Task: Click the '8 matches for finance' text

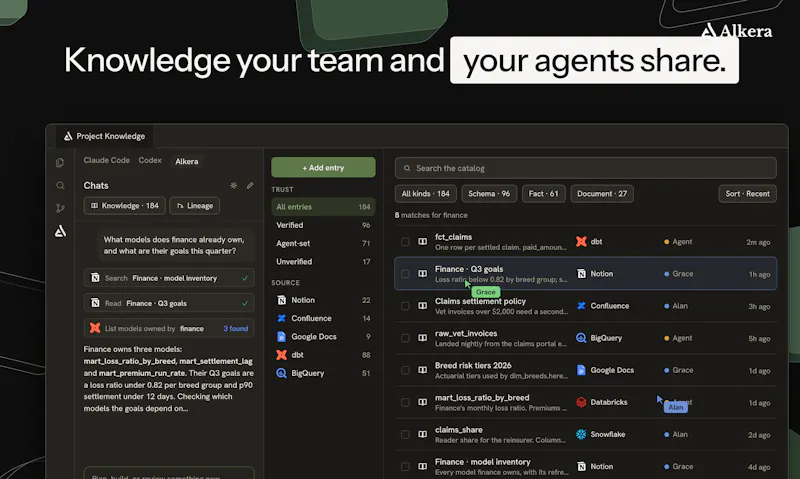Action: coord(431,215)
